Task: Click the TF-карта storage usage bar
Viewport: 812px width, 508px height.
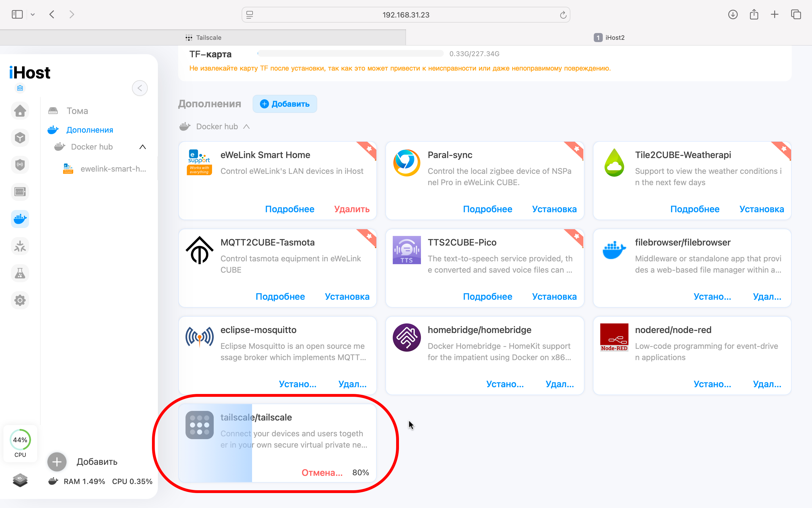Action: click(350, 54)
